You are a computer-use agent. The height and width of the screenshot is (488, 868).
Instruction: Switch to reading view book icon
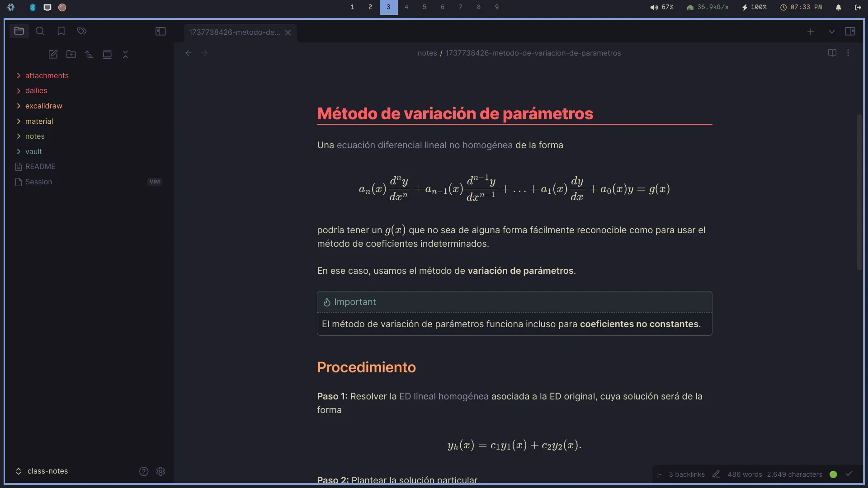832,53
